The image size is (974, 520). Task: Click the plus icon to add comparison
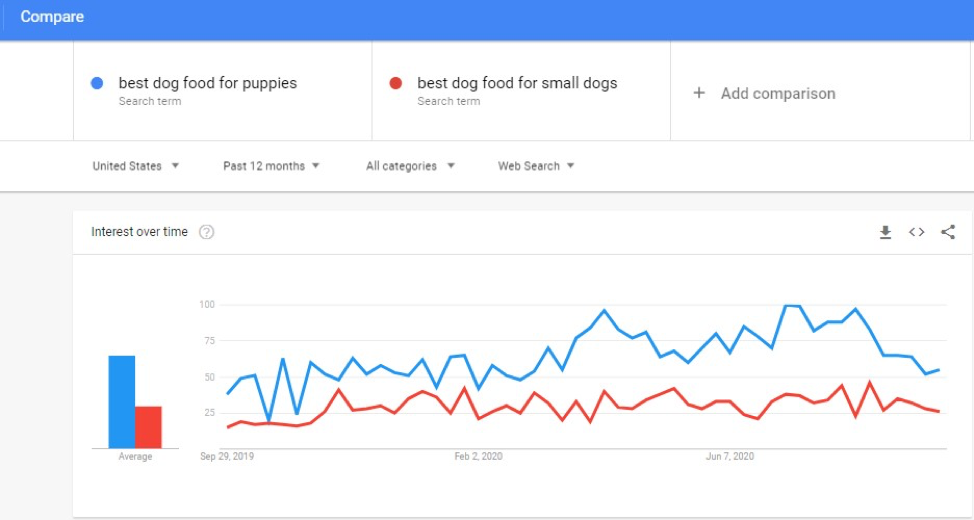(x=699, y=93)
